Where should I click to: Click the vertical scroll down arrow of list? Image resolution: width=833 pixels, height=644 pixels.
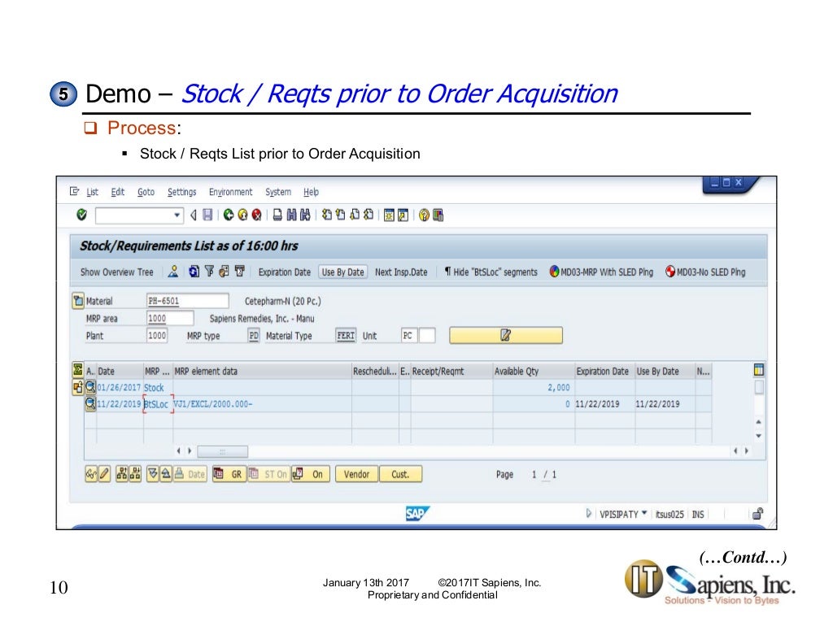point(759,436)
